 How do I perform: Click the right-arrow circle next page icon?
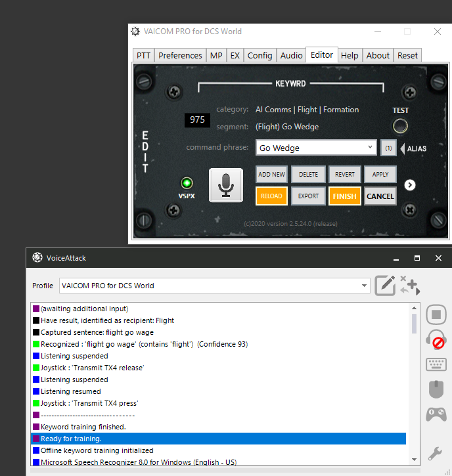coord(410,185)
